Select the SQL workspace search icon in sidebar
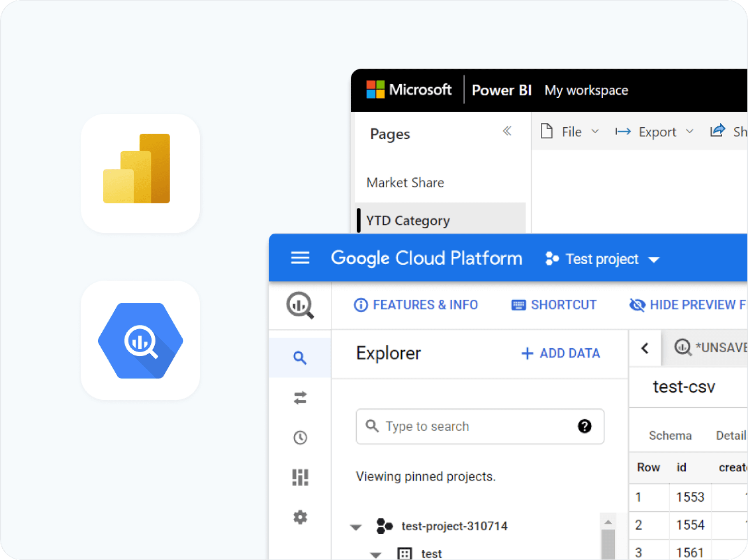The image size is (748, 560). (300, 357)
